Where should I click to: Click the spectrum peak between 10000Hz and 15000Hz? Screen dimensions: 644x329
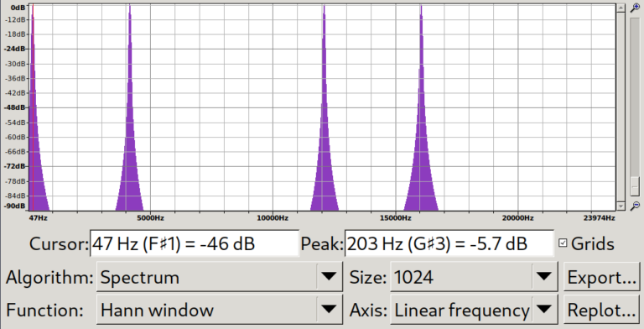(324, 107)
